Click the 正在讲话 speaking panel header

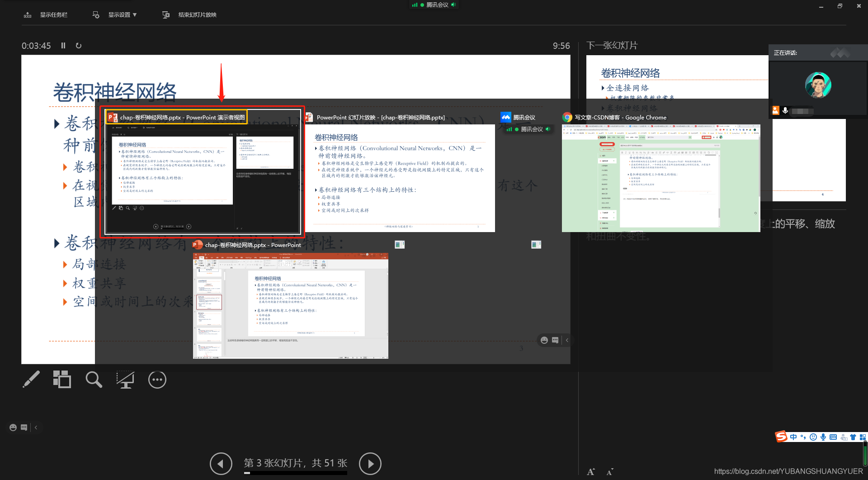(x=818, y=53)
